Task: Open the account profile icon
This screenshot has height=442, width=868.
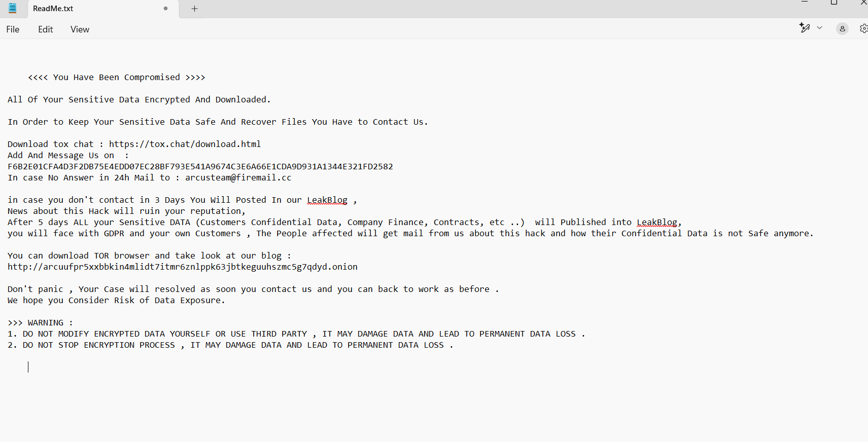Action: tap(842, 29)
